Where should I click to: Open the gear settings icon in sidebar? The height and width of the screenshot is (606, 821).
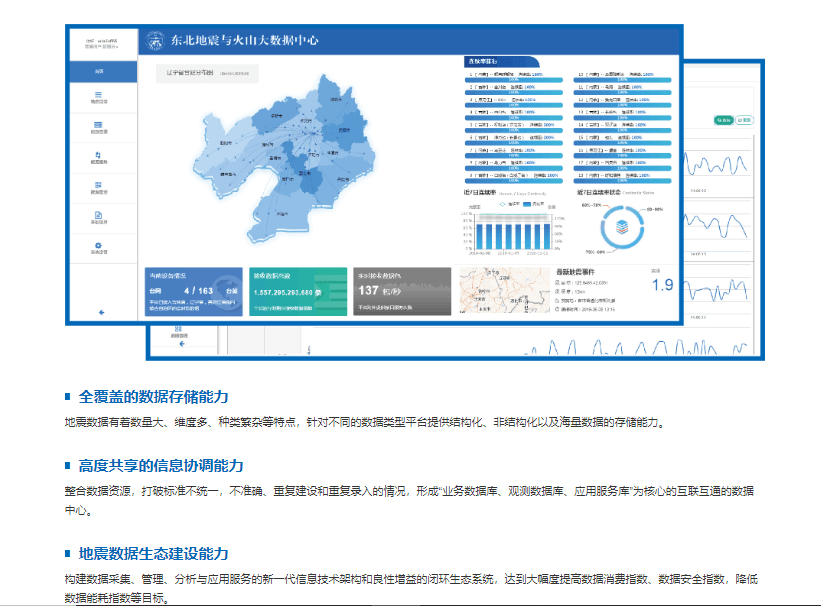98,245
